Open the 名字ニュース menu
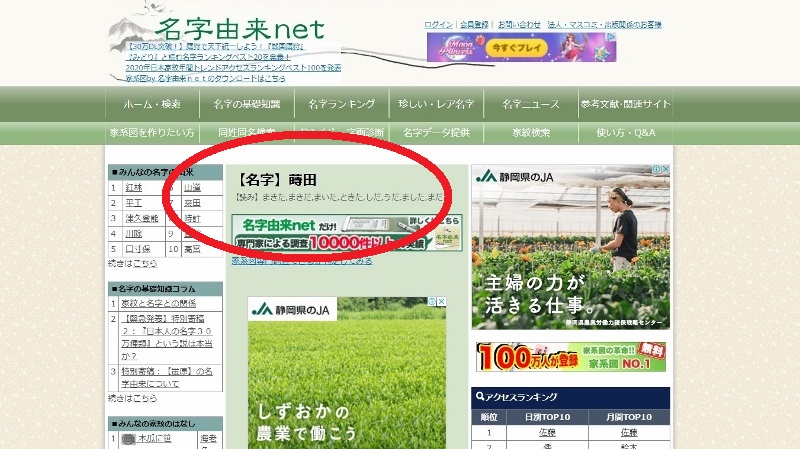The width and height of the screenshot is (800, 449). (531, 104)
